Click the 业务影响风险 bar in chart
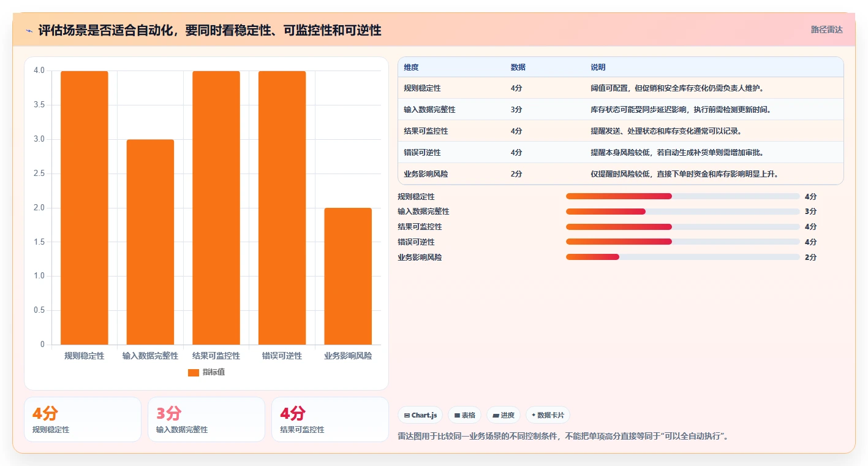Screen dimensions: 868x466 (x=348, y=277)
